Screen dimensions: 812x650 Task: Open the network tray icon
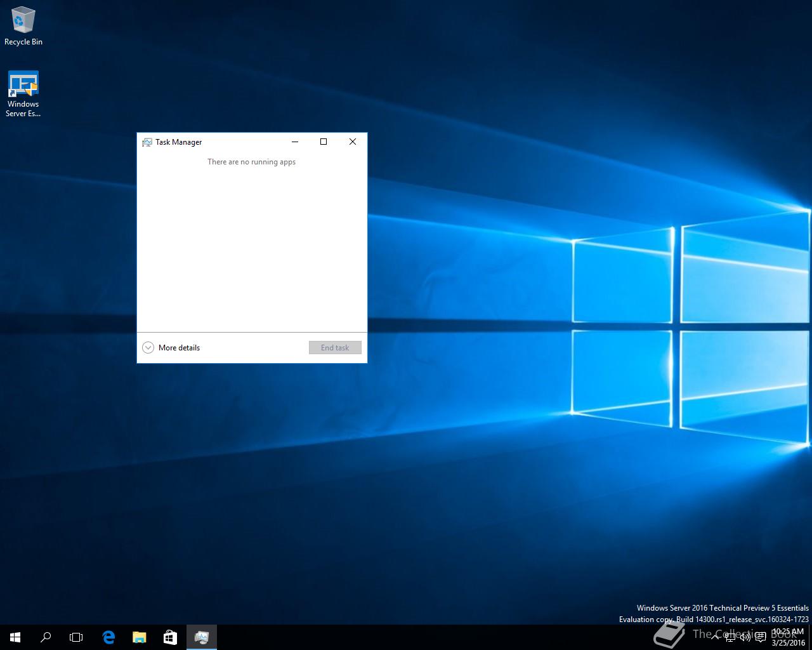pyautogui.click(x=730, y=637)
